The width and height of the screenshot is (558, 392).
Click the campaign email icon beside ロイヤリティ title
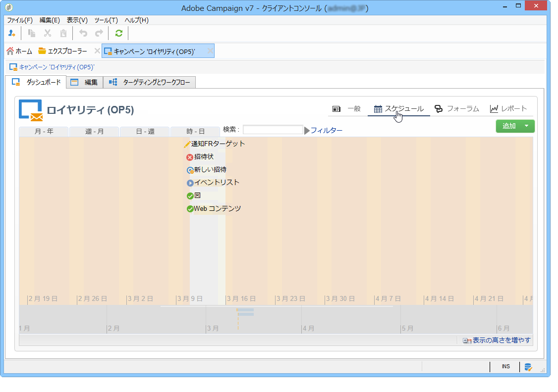31,110
